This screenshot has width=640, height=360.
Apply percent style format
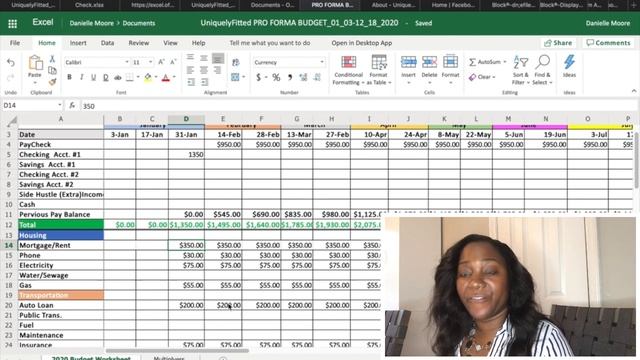276,77
